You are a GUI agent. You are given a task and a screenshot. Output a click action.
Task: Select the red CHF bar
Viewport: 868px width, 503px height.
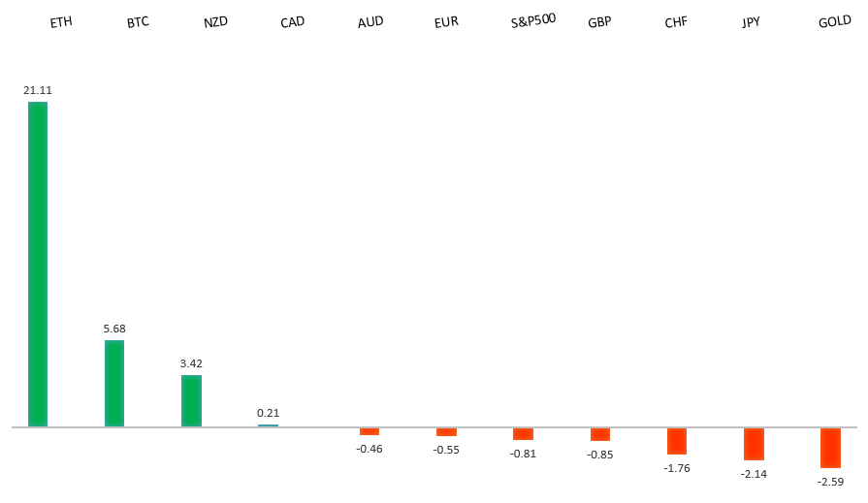tap(677, 441)
